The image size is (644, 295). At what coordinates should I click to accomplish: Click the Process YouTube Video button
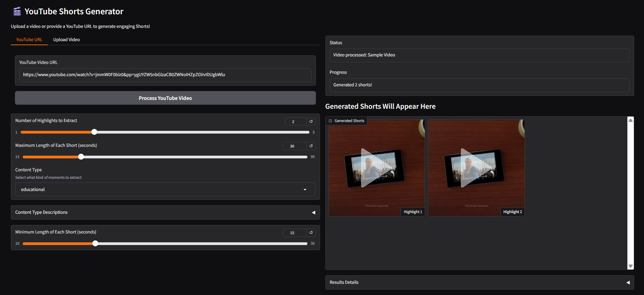pyautogui.click(x=165, y=98)
